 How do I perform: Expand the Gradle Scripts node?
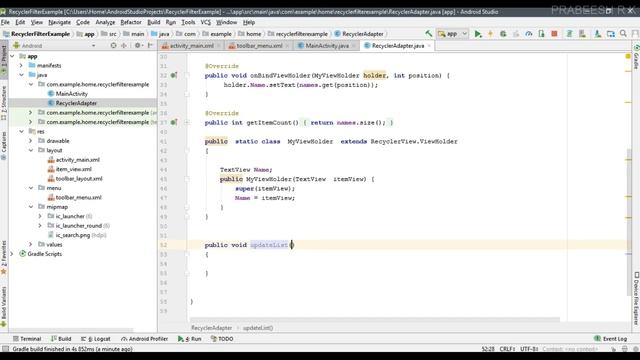pos(12,254)
